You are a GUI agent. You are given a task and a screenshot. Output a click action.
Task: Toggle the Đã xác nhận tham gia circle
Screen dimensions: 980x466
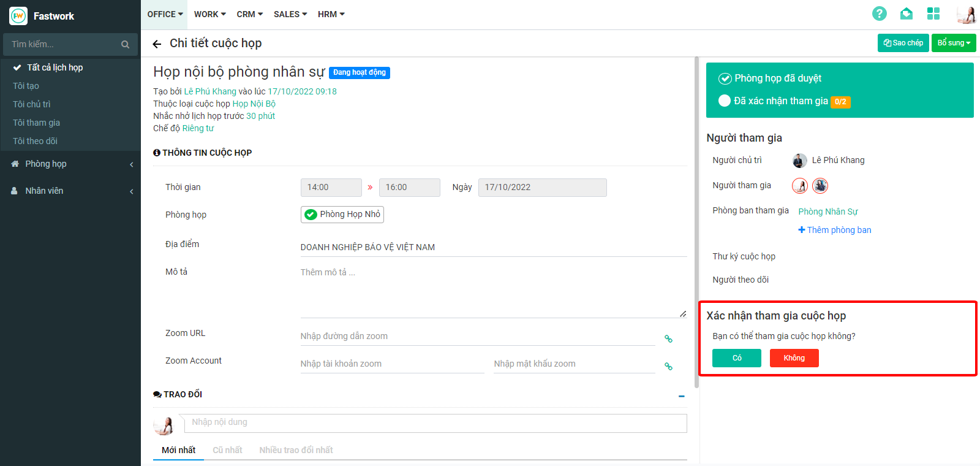tap(725, 101)
